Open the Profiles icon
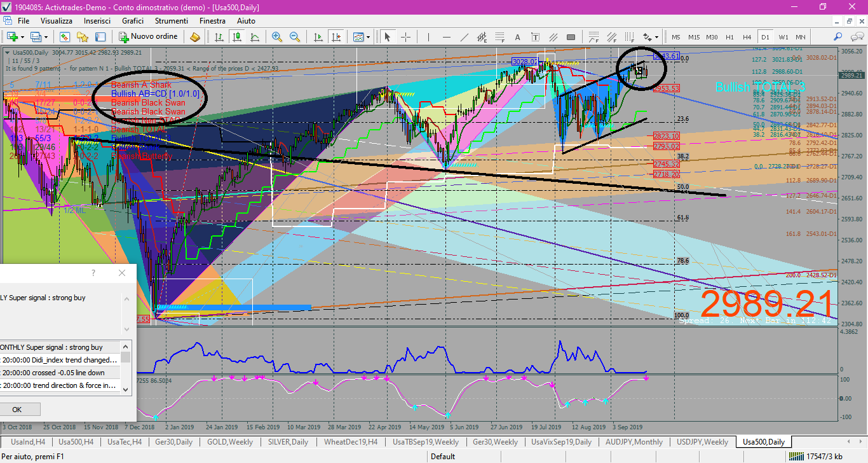Screen dimensions: 868x463 point(35,37)
